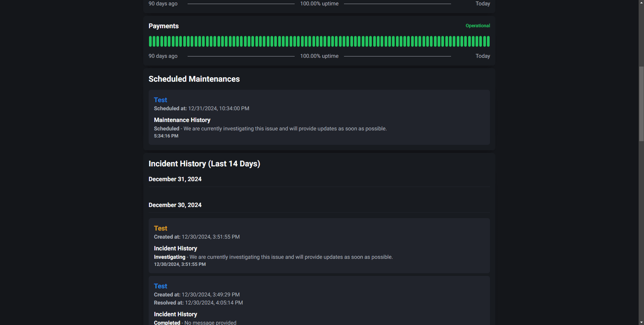Click the rightmost Payments uptime bar
Screen dimensions: 644x325
[488, 41]
